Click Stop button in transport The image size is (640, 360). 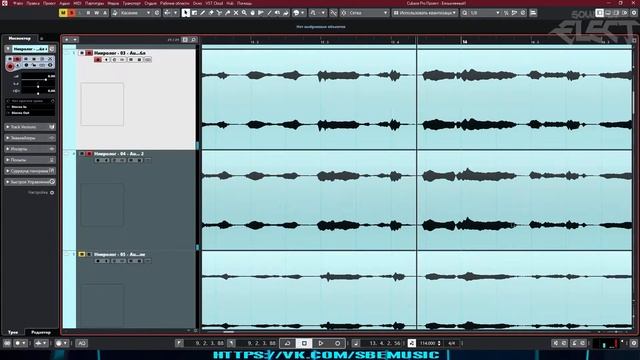pos(304,343)
